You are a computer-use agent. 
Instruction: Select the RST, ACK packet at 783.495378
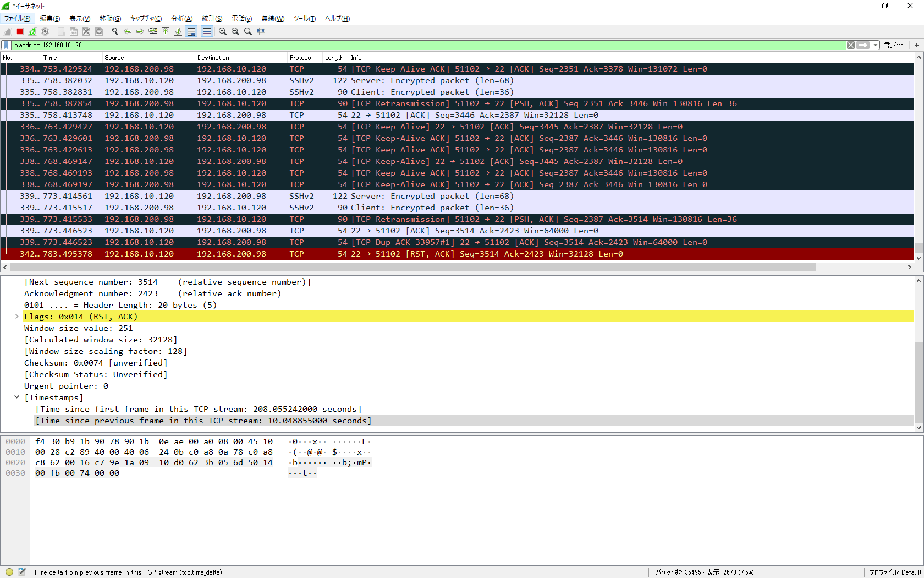tap(458, 254)
